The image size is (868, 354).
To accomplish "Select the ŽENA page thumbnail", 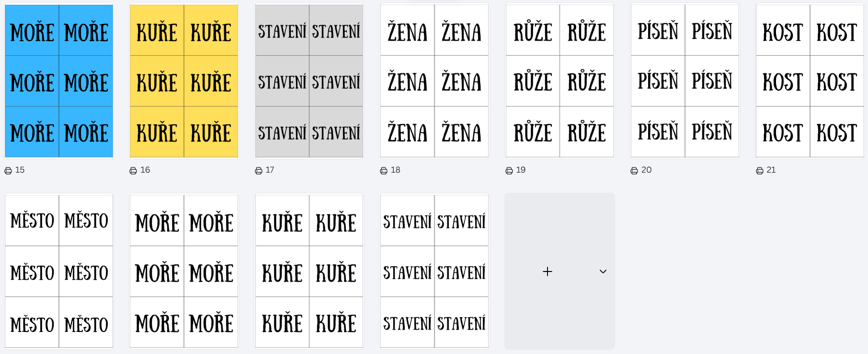I will pos(434,81).
